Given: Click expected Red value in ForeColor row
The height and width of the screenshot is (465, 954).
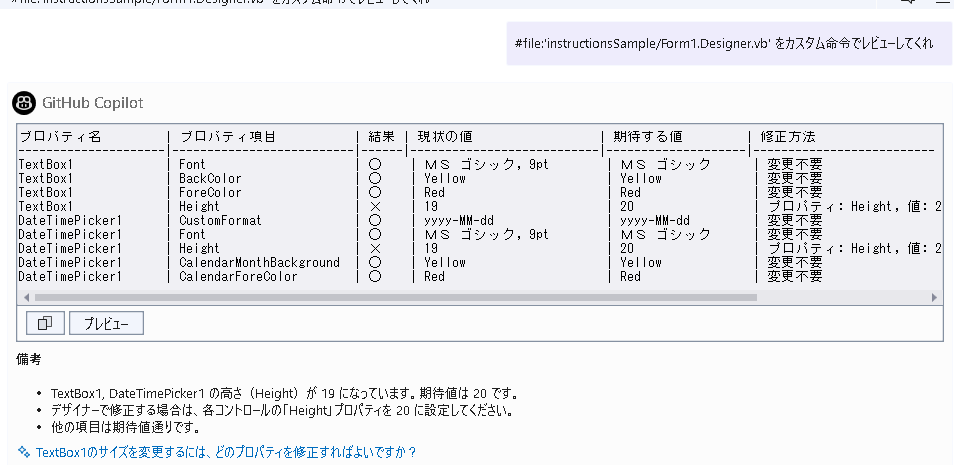Looking at the screenshot, I should [630, 192].
